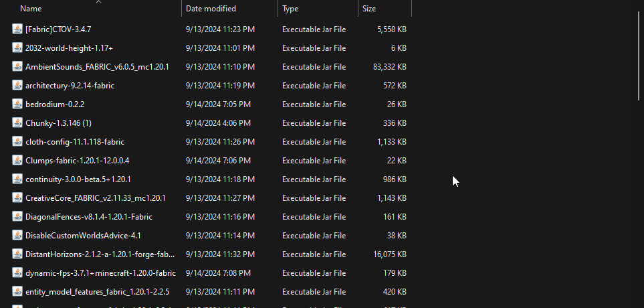This screenshot has height=308, width=644.
Task: Select CreativeCore_FABRIC_v2.11.33_mc1.20.1 file name
Action: [95, 198]
